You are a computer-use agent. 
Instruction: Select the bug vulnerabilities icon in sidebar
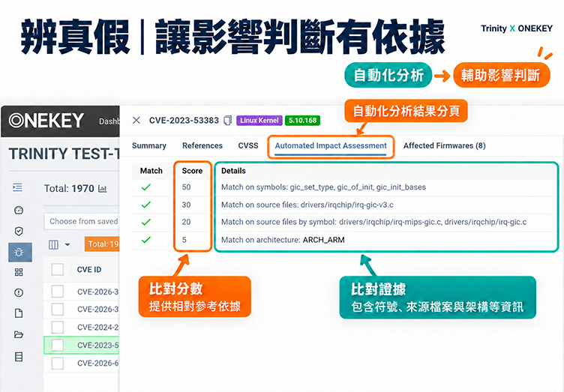(x=19, y=253)
